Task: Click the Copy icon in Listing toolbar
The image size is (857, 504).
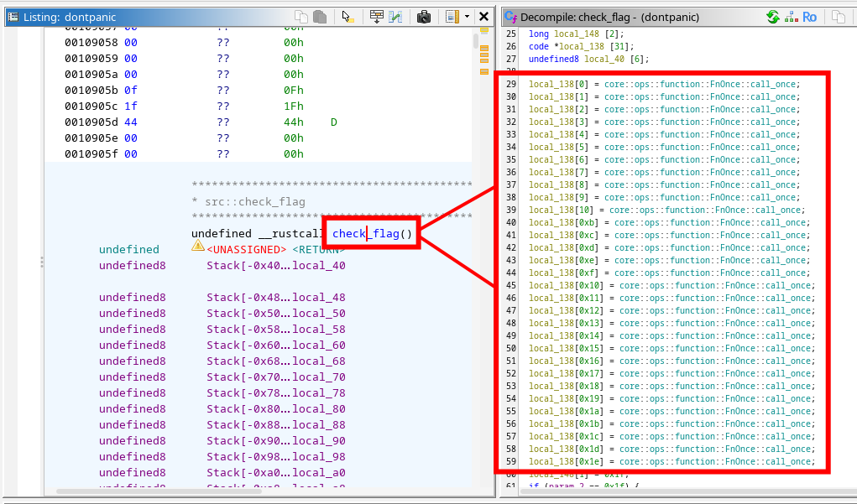Action: point(300,17)
